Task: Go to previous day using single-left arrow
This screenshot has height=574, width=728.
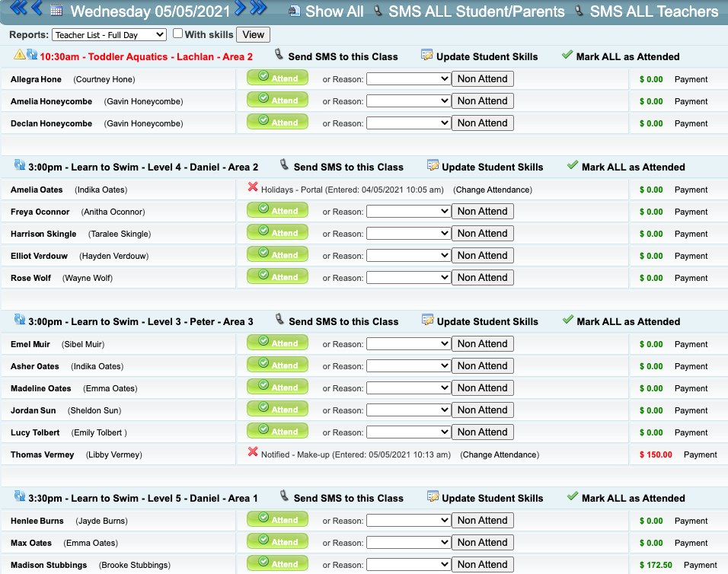Action: click(x=37, y=8)
